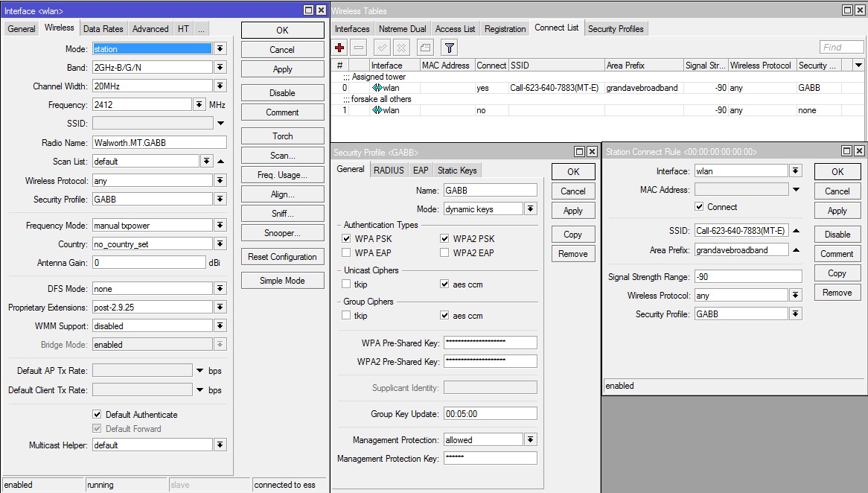Open the Band dropdown showing 2GHz-B/G/N
The width and height of the screenshot is (868, 493).
pos(220,66)
